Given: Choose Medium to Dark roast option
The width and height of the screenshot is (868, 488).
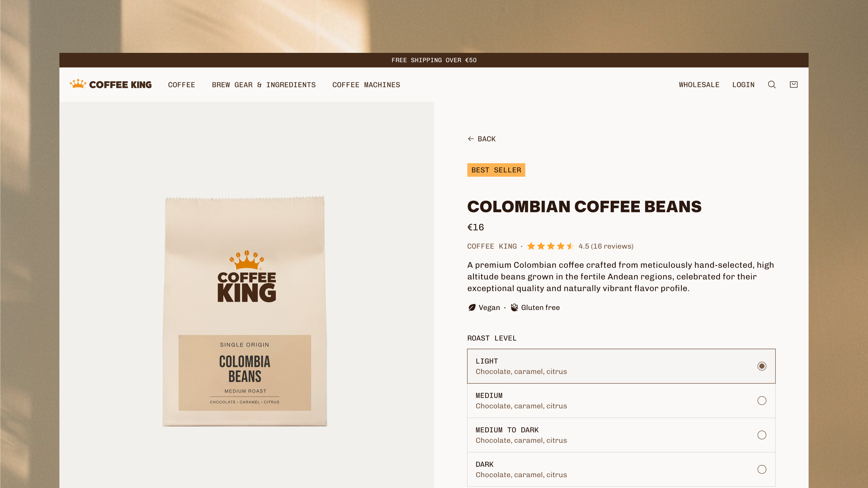Looking at the screenshot, I should pos(621,435).
